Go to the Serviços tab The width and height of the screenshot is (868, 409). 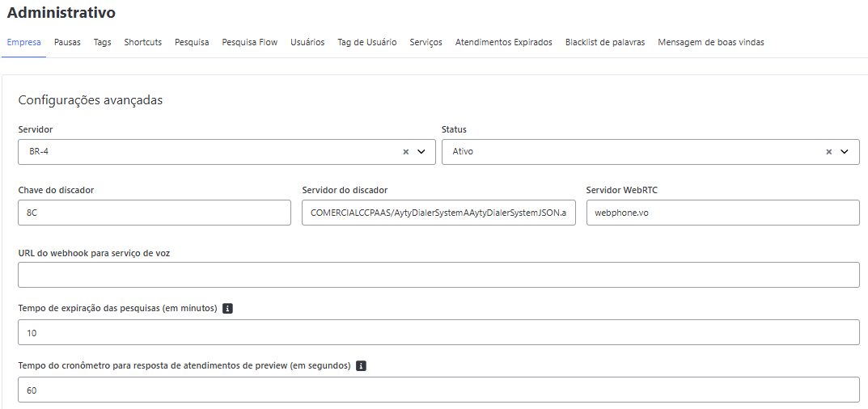pyautogui.click(x=426, y=42)
